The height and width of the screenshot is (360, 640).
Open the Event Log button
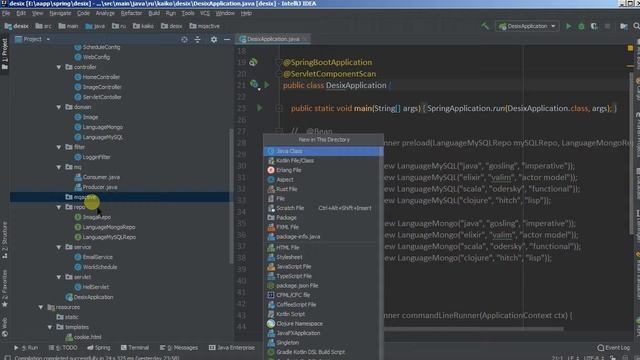tap(614, 348)
